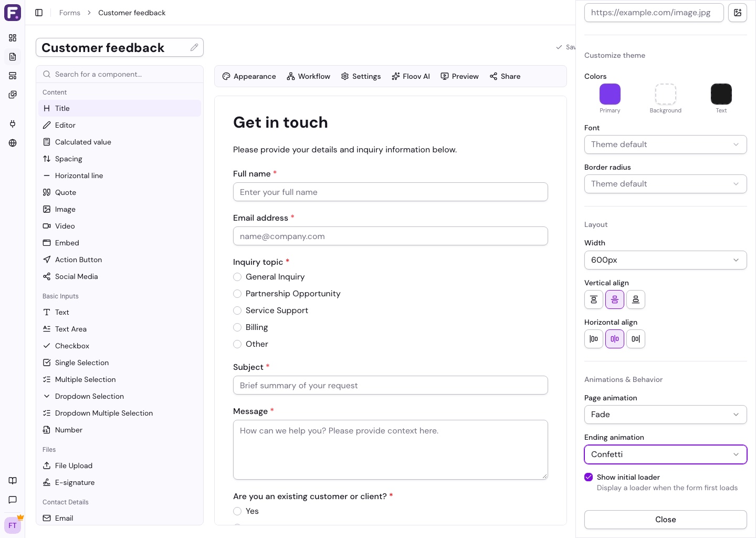Open the dashboard grid icon in sidebar
756x538 pixels.
pos(13,38)
